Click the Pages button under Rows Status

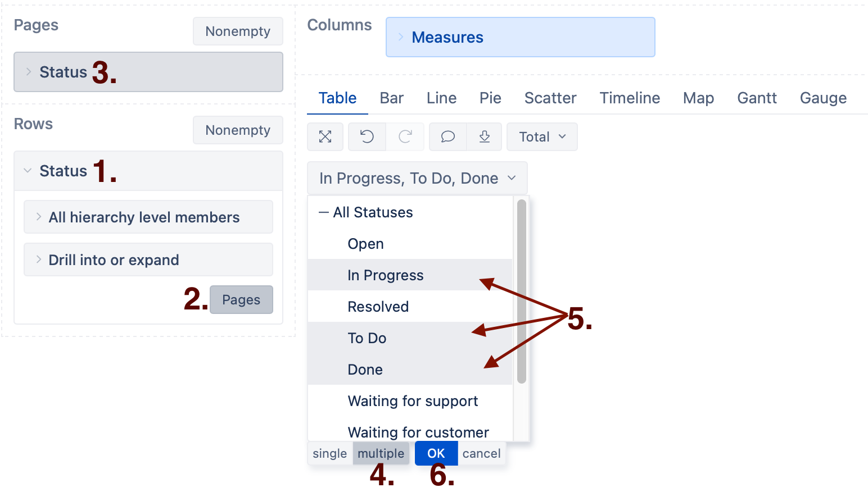pos(241,299)
